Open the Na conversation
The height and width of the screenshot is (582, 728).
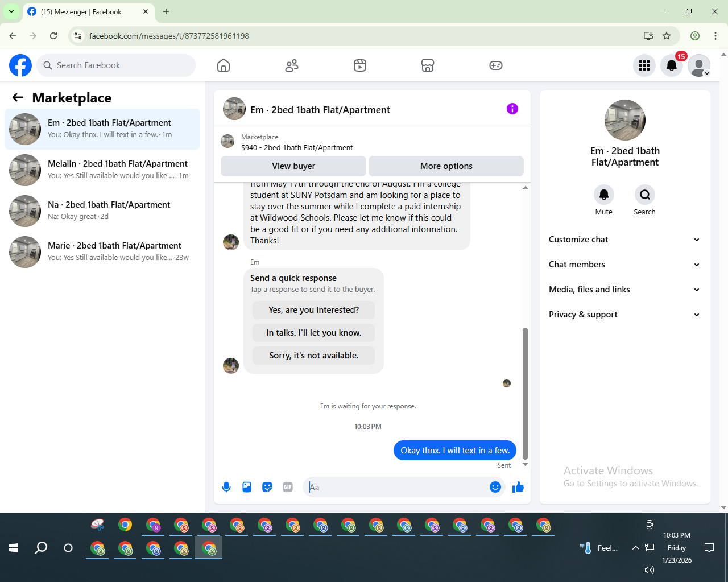point(102,211)
